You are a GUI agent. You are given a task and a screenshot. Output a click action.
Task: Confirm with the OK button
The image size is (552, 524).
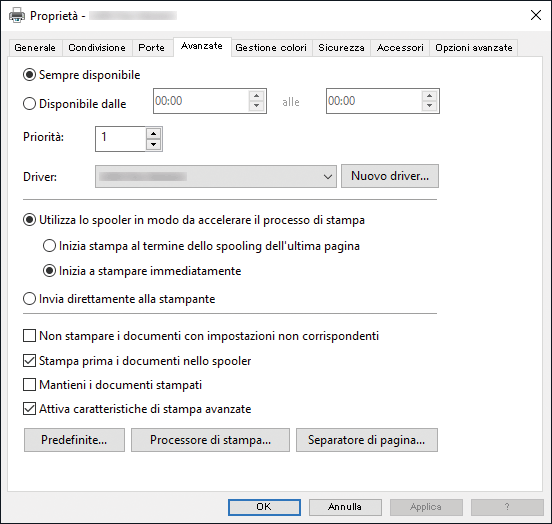[x=264, y=507]
